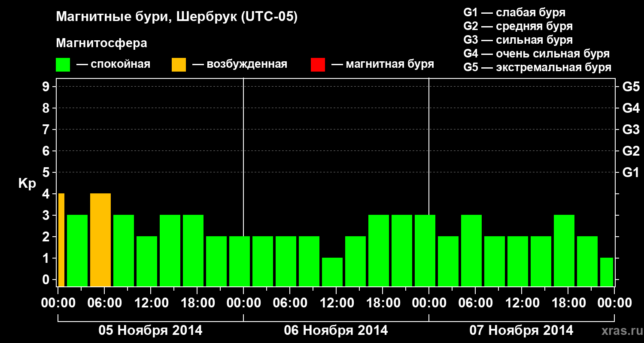Click the 'G1' label on right axis
Screen dimensions: 644x343
click(x=631, y=172)
